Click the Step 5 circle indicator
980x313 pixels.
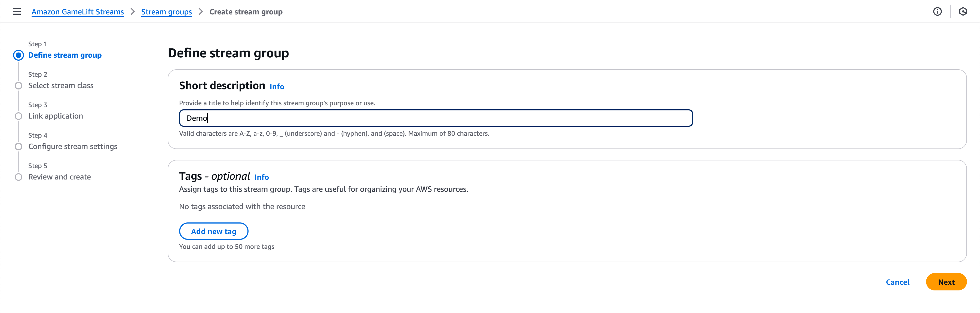pos(18,177)
